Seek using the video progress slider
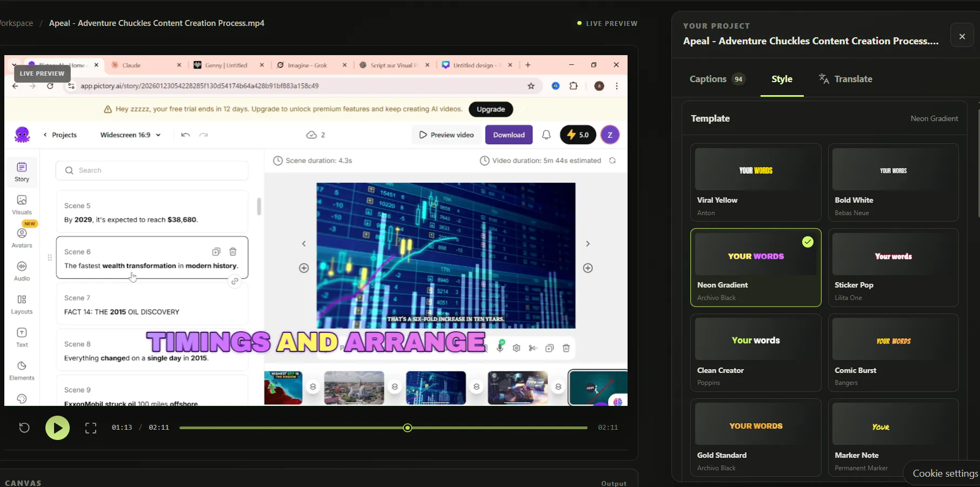980x487 pixels. pyautogui.click(x=383, y=428)
